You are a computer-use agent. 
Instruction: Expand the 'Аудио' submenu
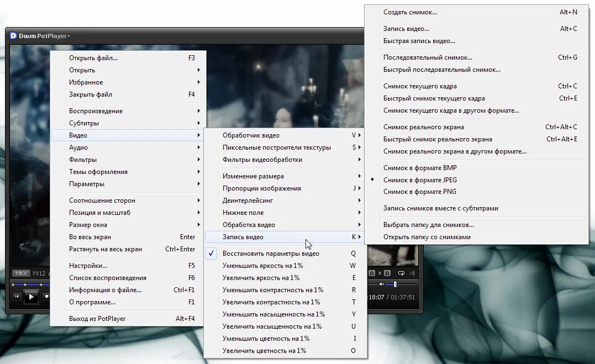pos(128,147)
